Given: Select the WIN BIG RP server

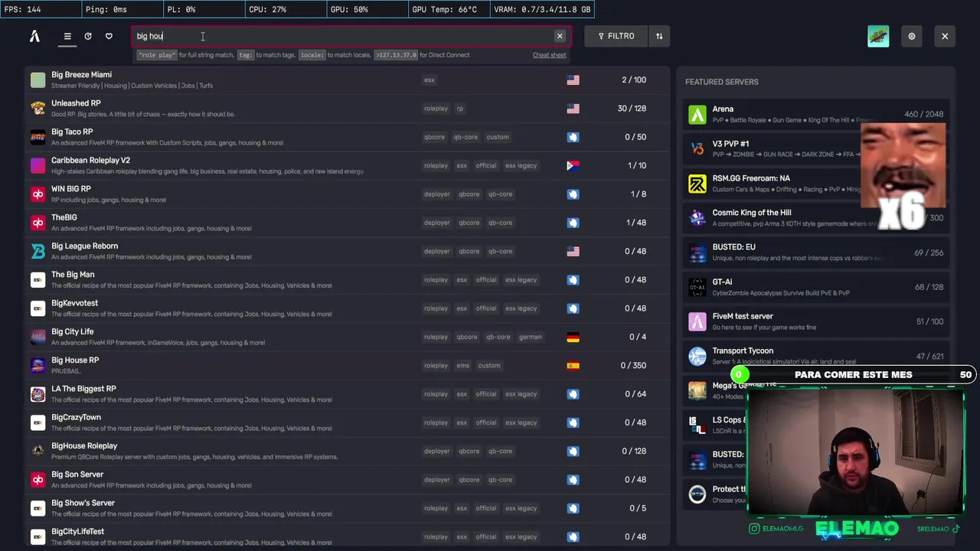Looking at the screenshot, I should click(x=347, y=194).
